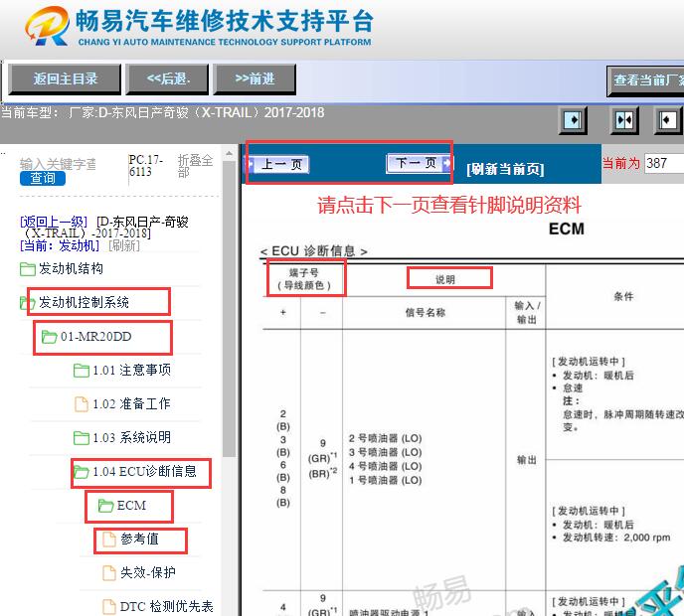Go to next page with 下一页

420,164
